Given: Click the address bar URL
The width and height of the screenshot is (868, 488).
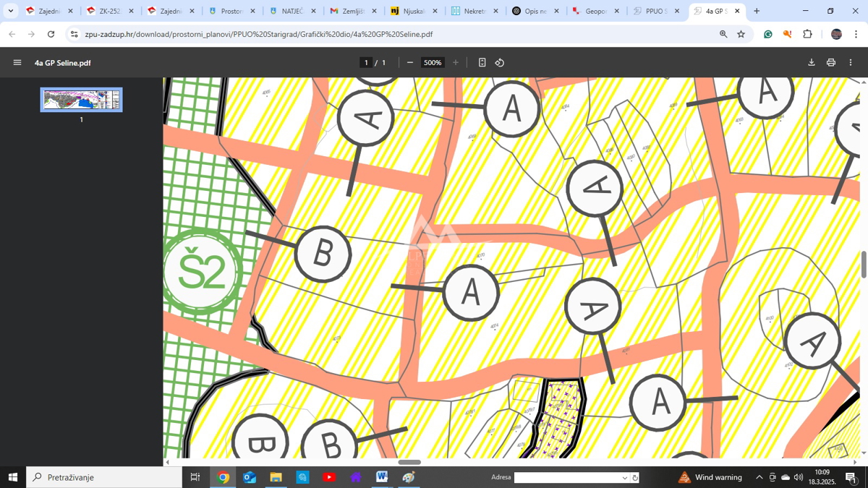Looking at the screenshot, I should pos(259,34).
